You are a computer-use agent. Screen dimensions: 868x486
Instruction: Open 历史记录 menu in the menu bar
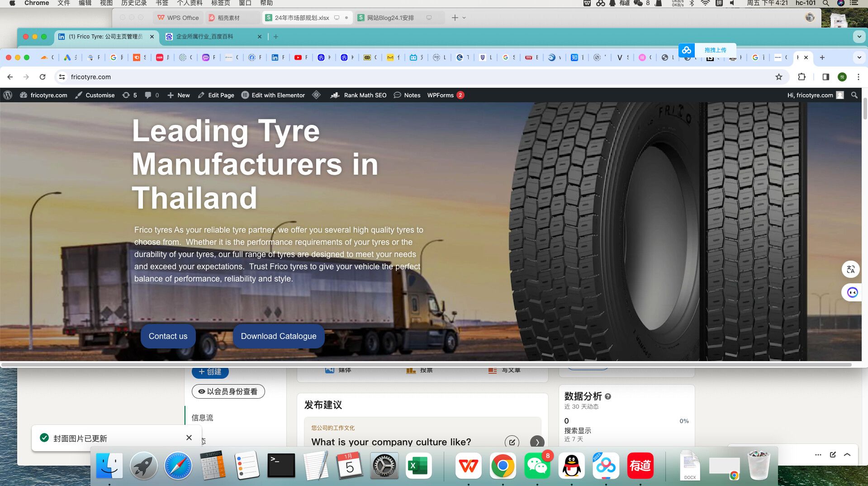pos(134,3)
